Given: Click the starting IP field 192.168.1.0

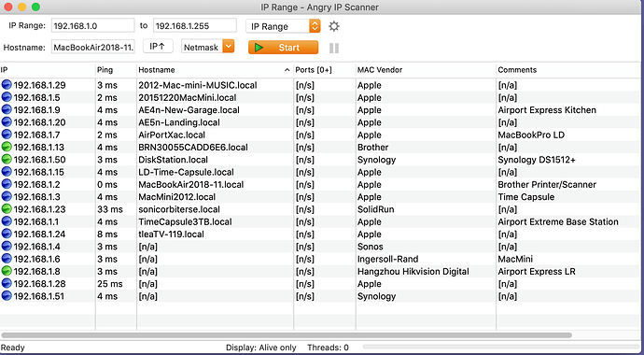Looking at the screenshot, I should tap(93, 26).
